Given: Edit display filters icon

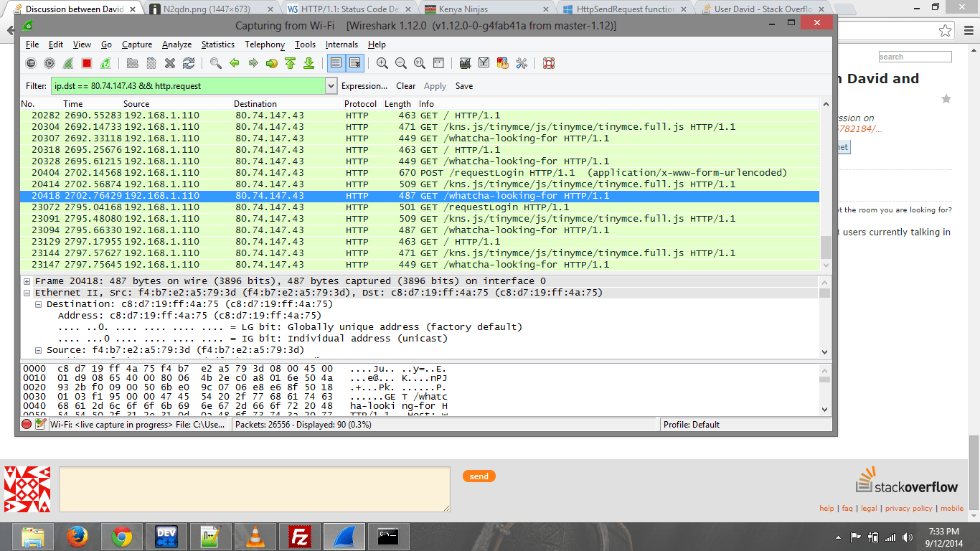Looking at the screenshot, I should point(484,63).
